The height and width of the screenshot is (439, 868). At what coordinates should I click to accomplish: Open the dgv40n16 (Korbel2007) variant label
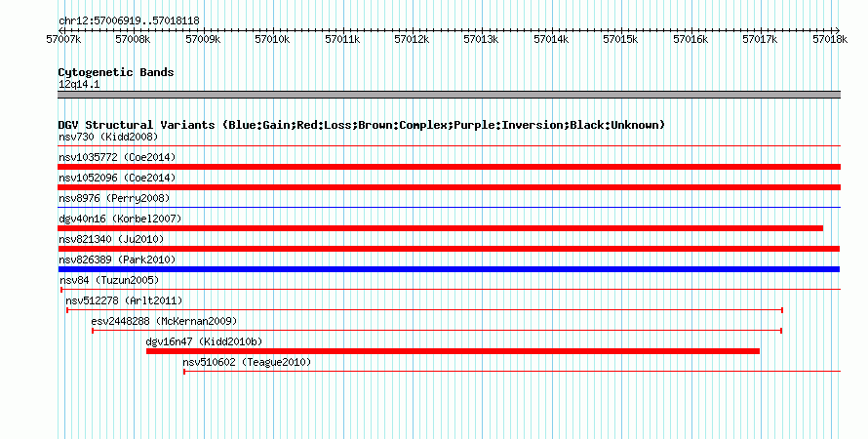[x=120, y=219]
